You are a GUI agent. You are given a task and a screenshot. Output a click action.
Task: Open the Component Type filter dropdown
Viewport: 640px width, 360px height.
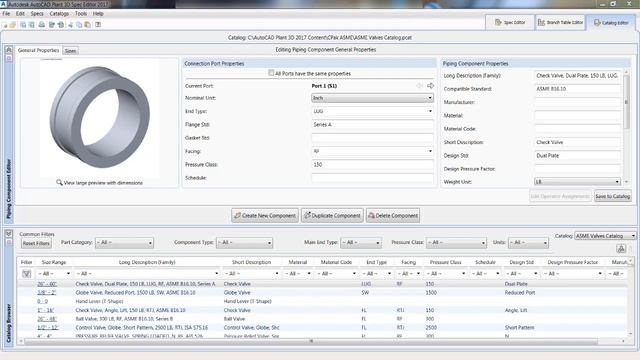tap(244, 242)
